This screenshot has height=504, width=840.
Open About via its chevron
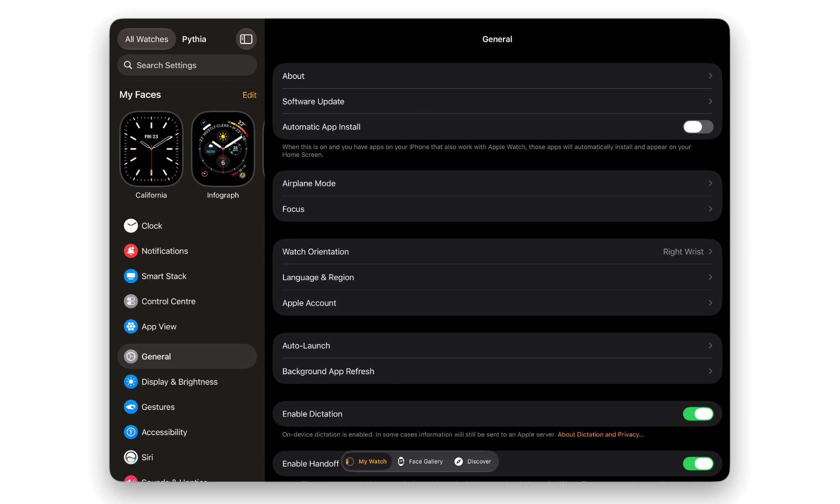pyautogui.click(x=710, y=76)
